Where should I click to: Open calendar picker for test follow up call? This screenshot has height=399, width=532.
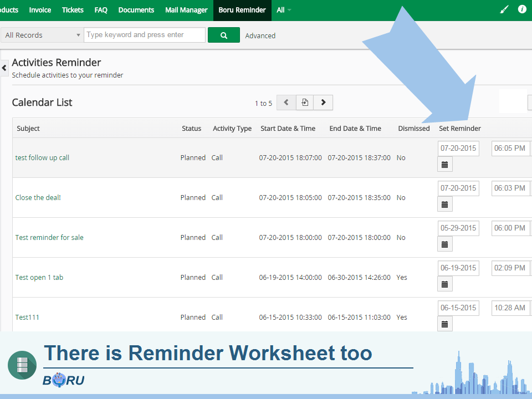click(x=444, y=165)
